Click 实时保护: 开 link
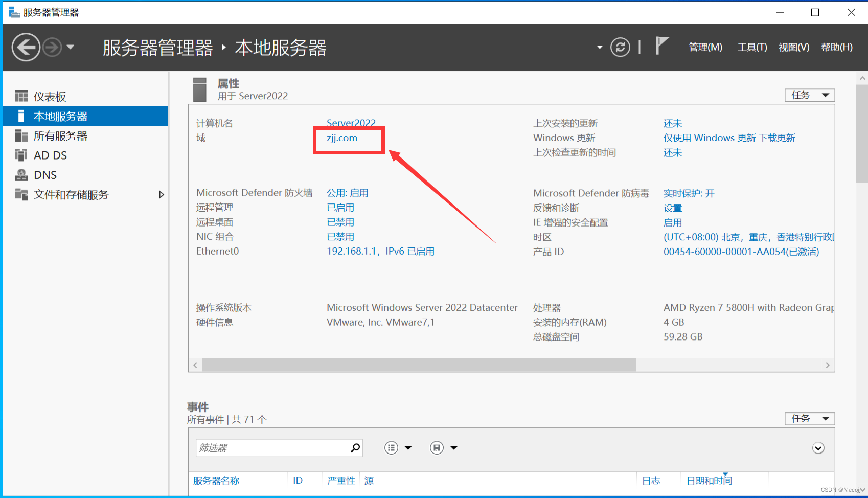 [x=689, y=193]
